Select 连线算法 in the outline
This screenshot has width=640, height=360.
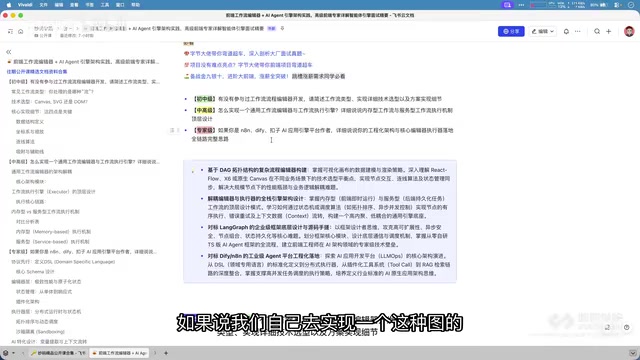coord(25,142)
